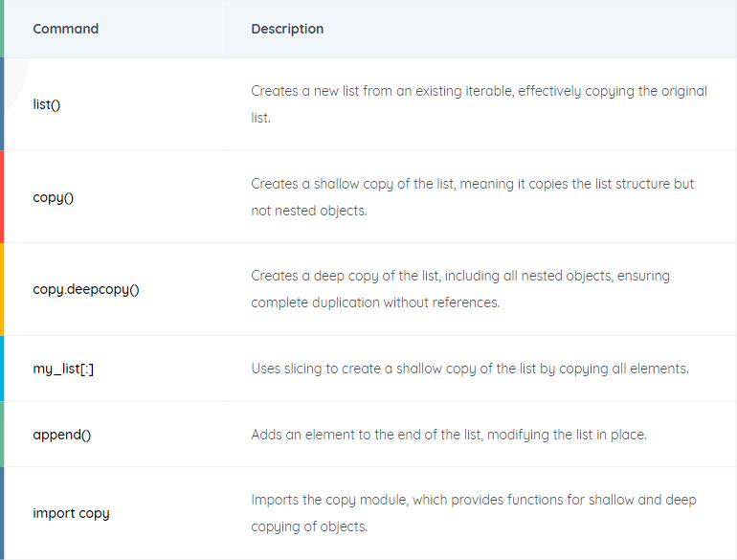Click the red bar beside copy() row
Image resolution: width=737 pixels, height=560 pixels.
tap(2, 196)
